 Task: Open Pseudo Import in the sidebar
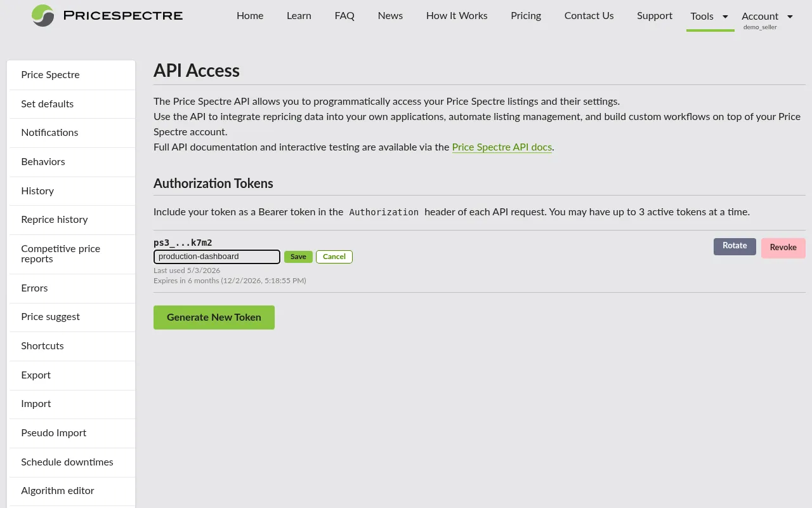[x=71, y=433]
